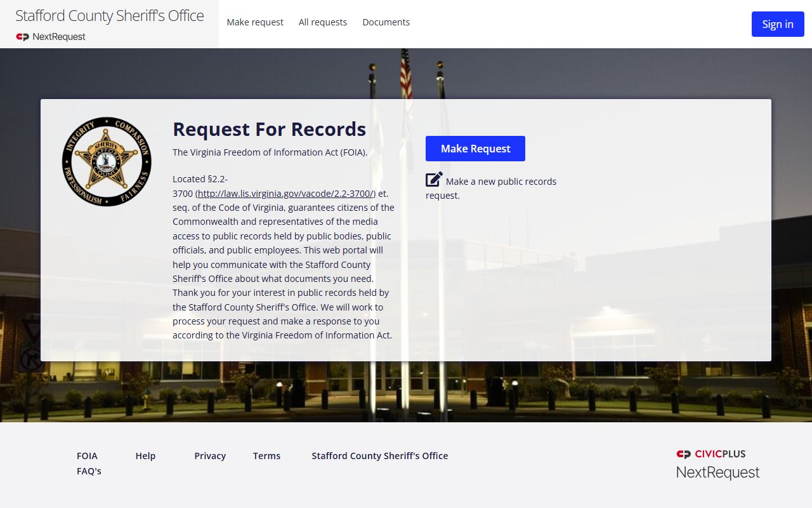Open the Terms footer link

pyautogui.click(x=266, y=456)
